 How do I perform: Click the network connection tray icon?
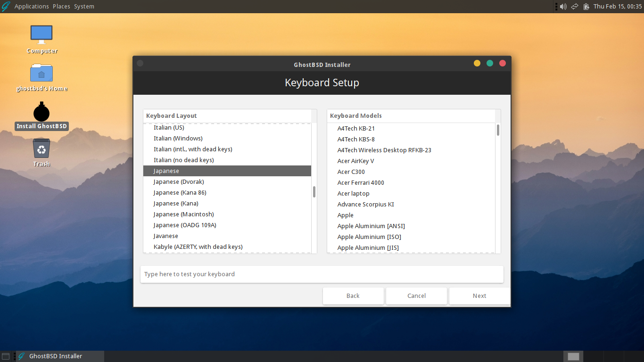(575, 7)
